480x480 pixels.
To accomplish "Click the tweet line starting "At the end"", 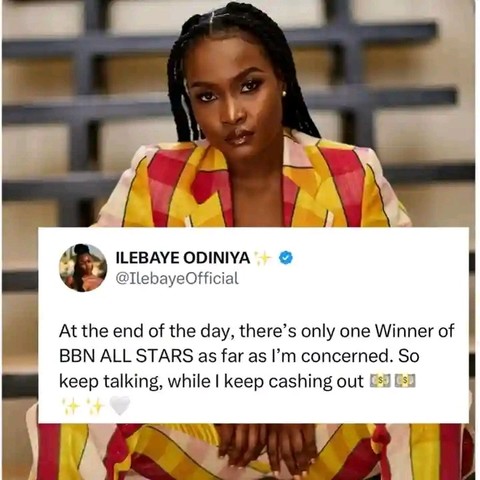I will (257, 331).
